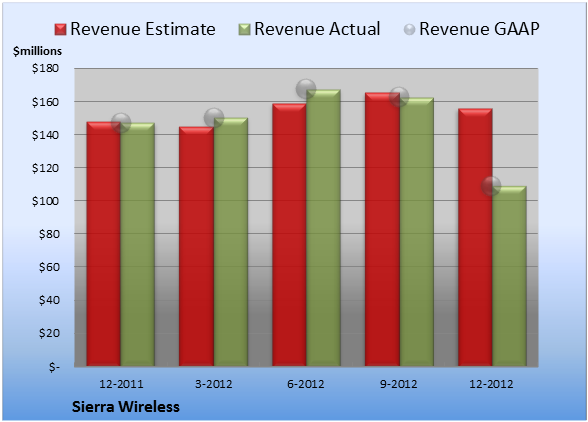
Task: Select green actual bar for 6-2012
Action: pyautogui.click(x=323, y=228)
